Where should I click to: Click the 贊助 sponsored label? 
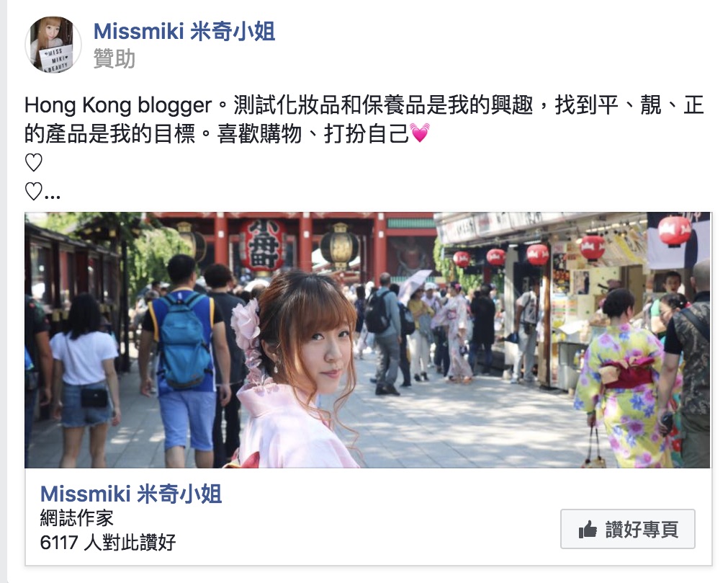pos(114,58)
